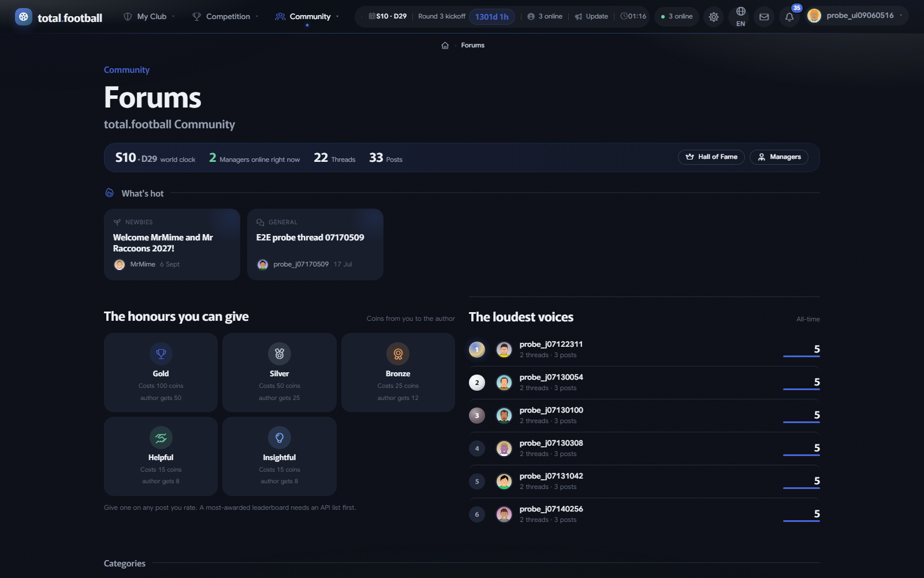
Task: Open probe_j07131042 profile row
Action: click(644, 481)
